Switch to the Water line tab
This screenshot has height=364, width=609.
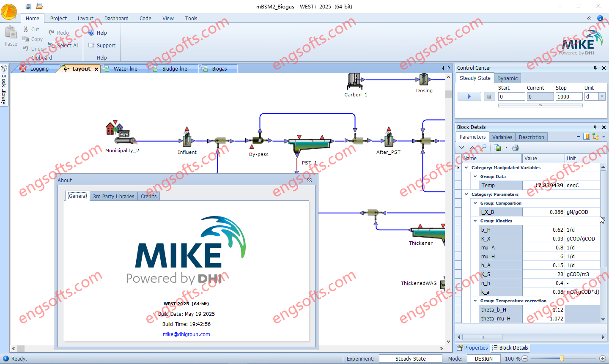coord(125,68)
